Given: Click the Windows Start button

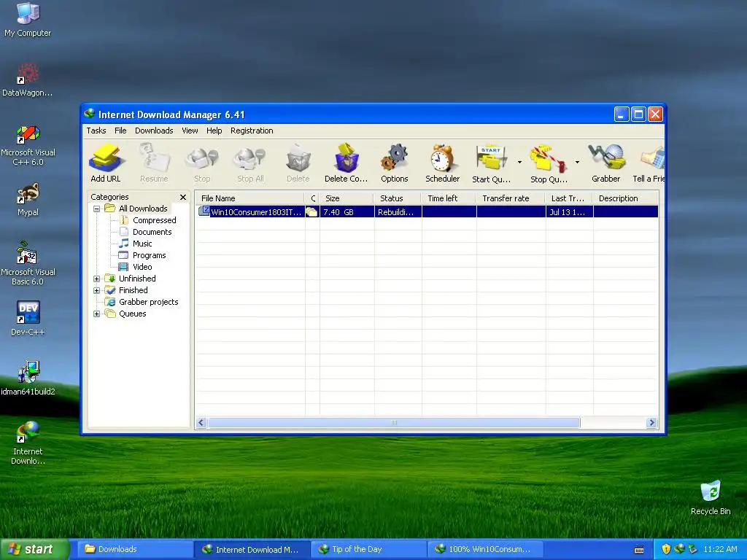Looking at the screenshot, I should point(34,549).
